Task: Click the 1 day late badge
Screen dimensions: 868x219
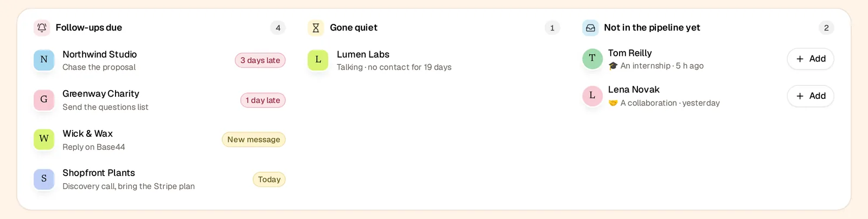Action: click(263, 100)
